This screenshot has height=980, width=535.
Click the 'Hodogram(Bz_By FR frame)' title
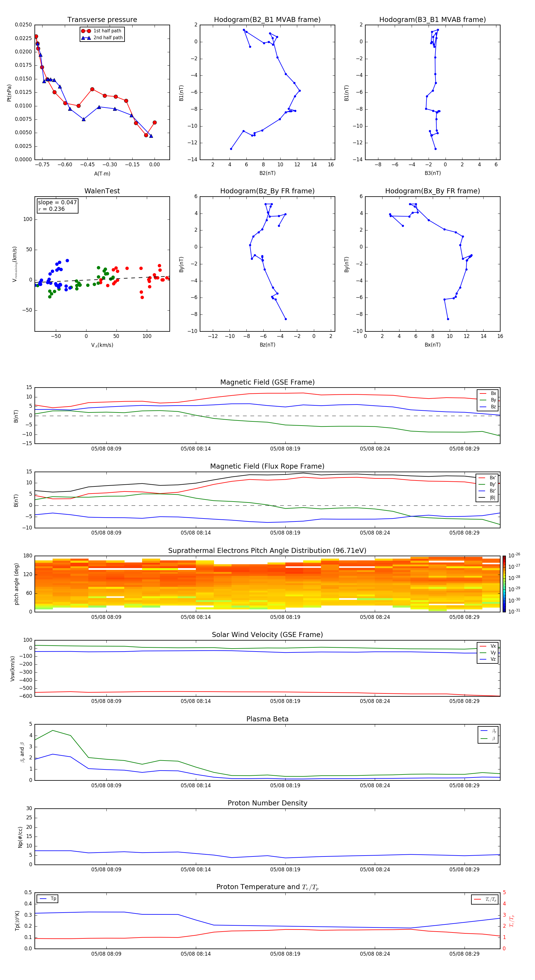click(267, 191)
